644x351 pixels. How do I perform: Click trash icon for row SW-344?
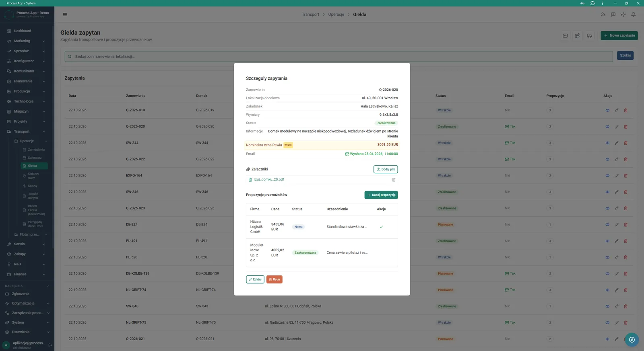(625, 143)
